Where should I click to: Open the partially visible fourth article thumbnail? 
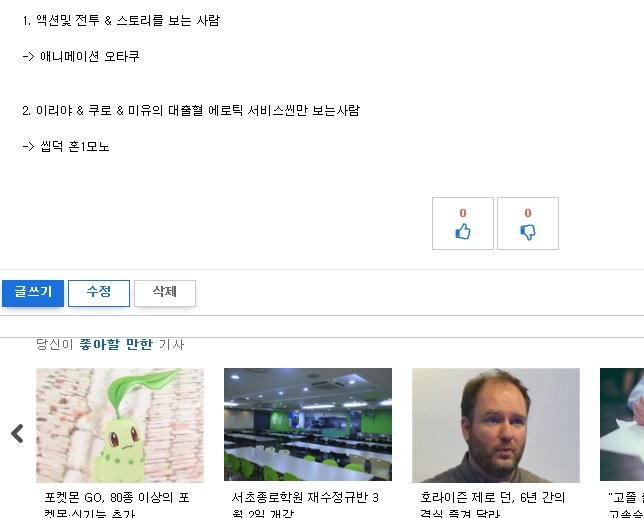tap(622, 424)
